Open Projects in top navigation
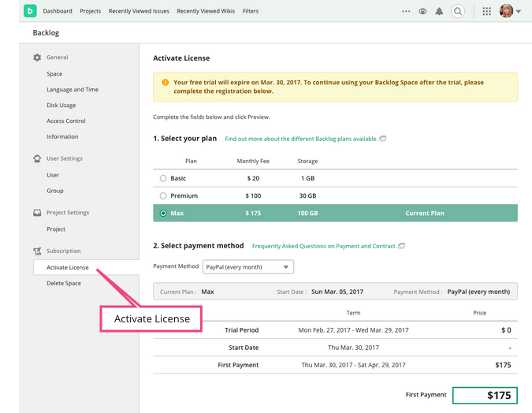Image resolution: width=532 pixels, height=413 pixels. (91, 11)
